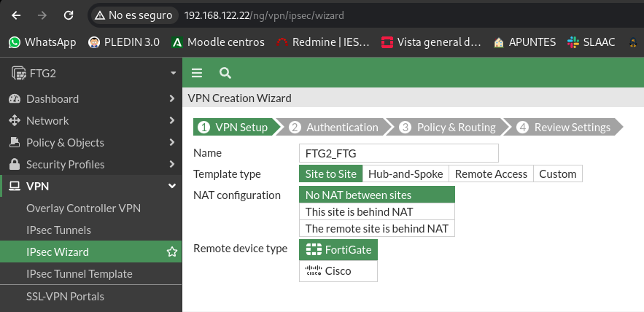The width and height of the screenshot is (644, 312).
Task: Choose the Remote Access template type
Action: (x=492, y=174)
